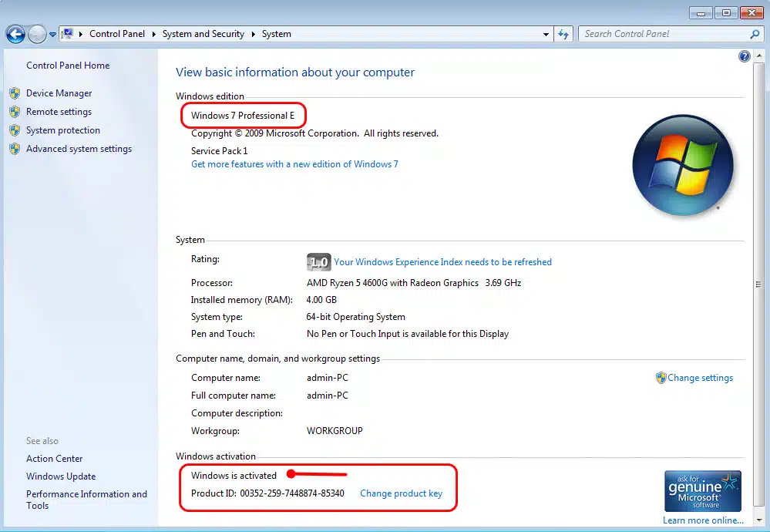Click the 4.00 GB memory value
Screen dimensions: 770x532
(321, 300)
